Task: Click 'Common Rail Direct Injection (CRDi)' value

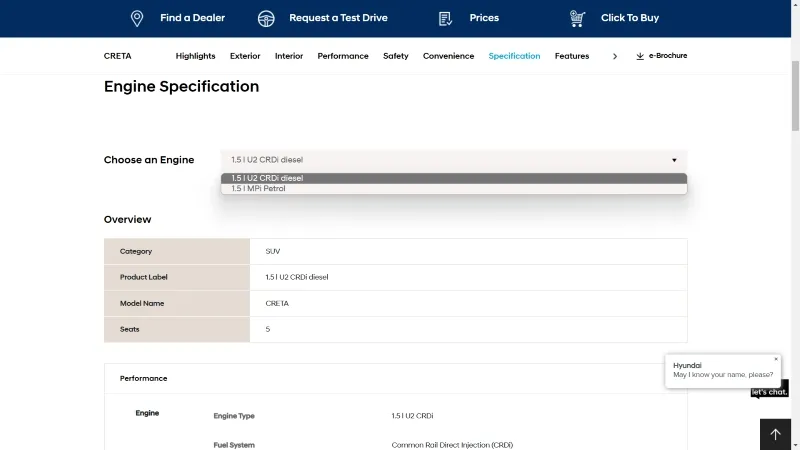Action: tap(452, 445)
